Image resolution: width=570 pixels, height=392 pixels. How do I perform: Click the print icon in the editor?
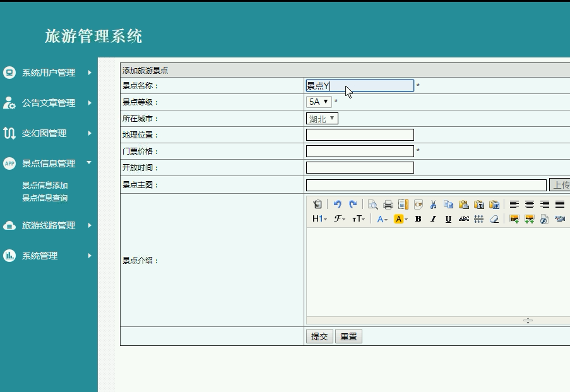[388, 205]
